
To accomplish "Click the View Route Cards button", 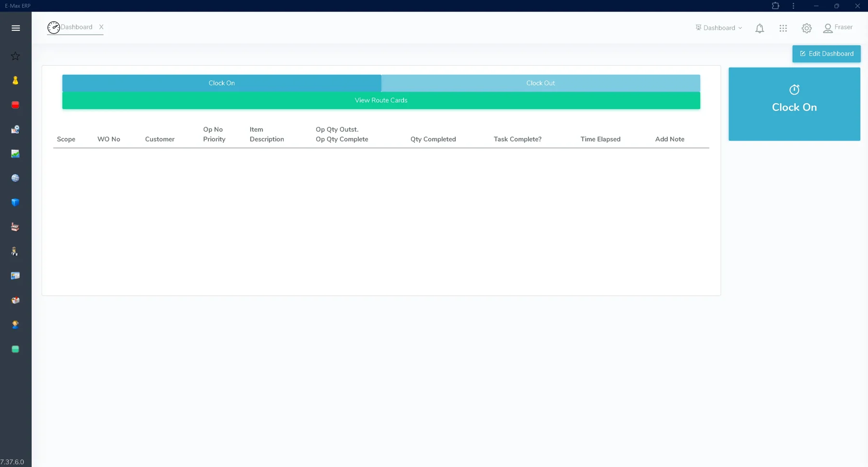I will (381, 100).
